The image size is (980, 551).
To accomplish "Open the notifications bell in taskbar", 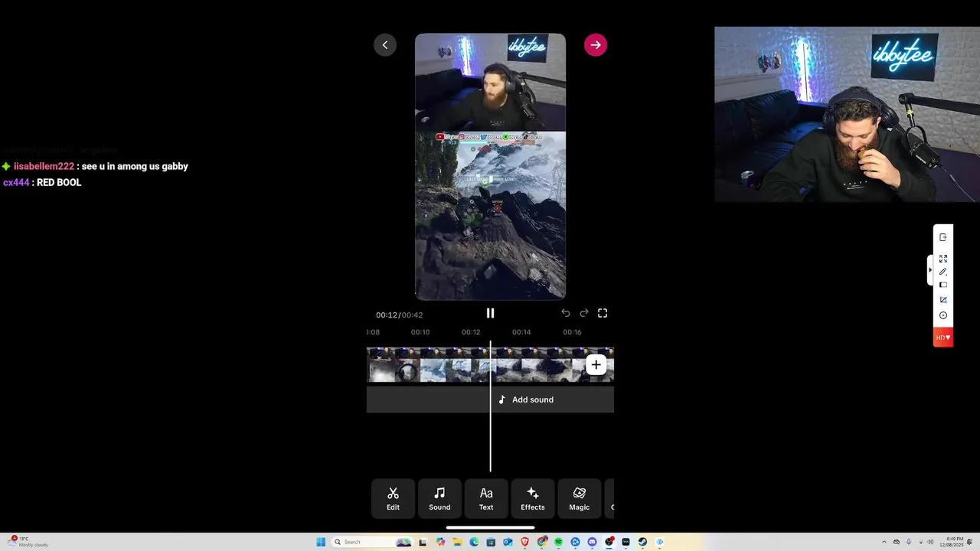I will pos(969,542).
